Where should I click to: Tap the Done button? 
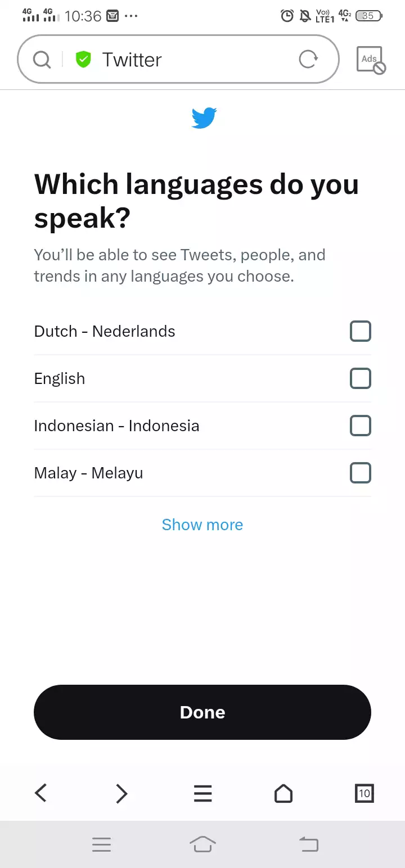202,712
